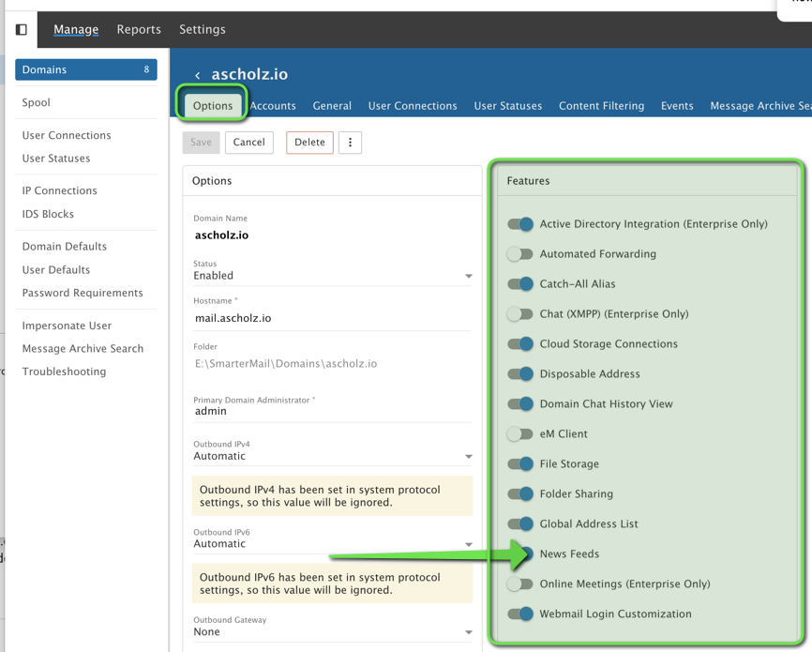Click the back arrow beside ascholz.io
Image resolution: width=812 pixels, height=652 pixels.
[198, 75]
